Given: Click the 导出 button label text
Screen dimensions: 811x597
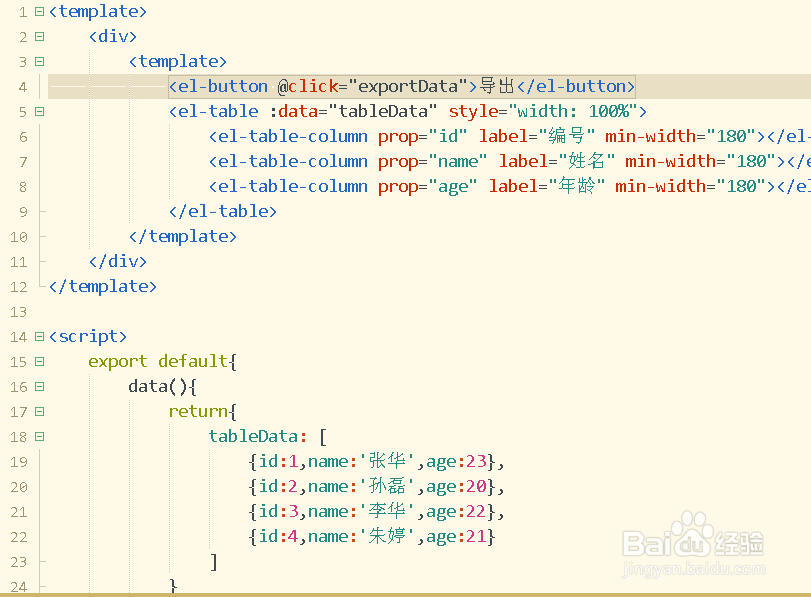Looking at the screenshot, I should 497,86.
